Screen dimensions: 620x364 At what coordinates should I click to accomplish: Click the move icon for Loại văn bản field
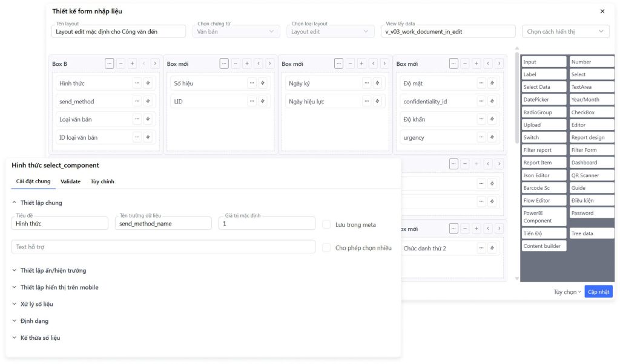pyautogui.click(x=147, y=119)
